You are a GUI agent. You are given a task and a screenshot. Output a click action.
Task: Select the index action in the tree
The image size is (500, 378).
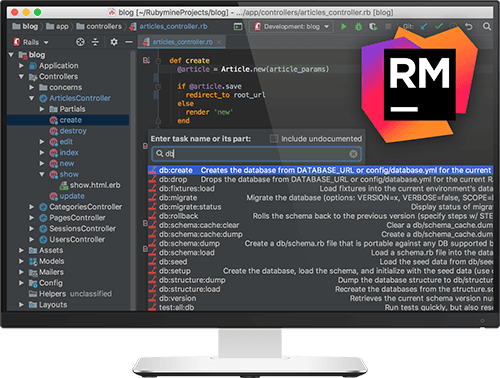point(68,153)
